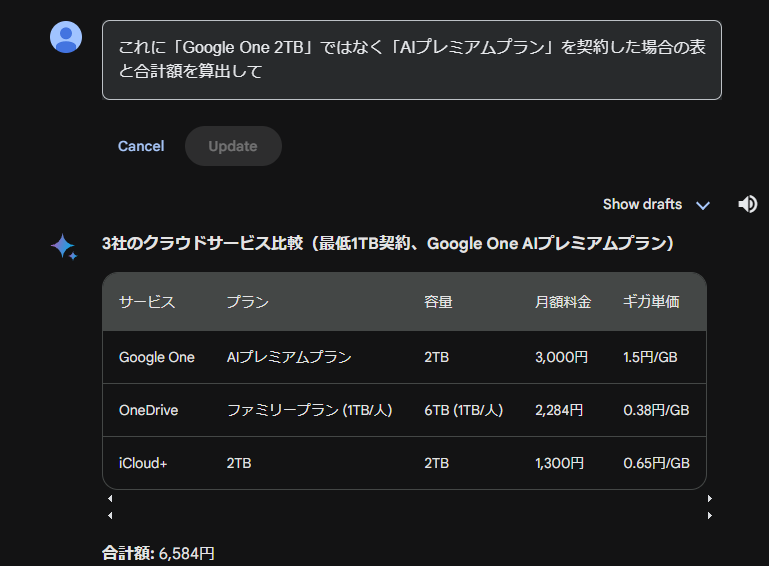Click the Update button
The height and width of the screenshot is (566, 769).
[233, 146]
